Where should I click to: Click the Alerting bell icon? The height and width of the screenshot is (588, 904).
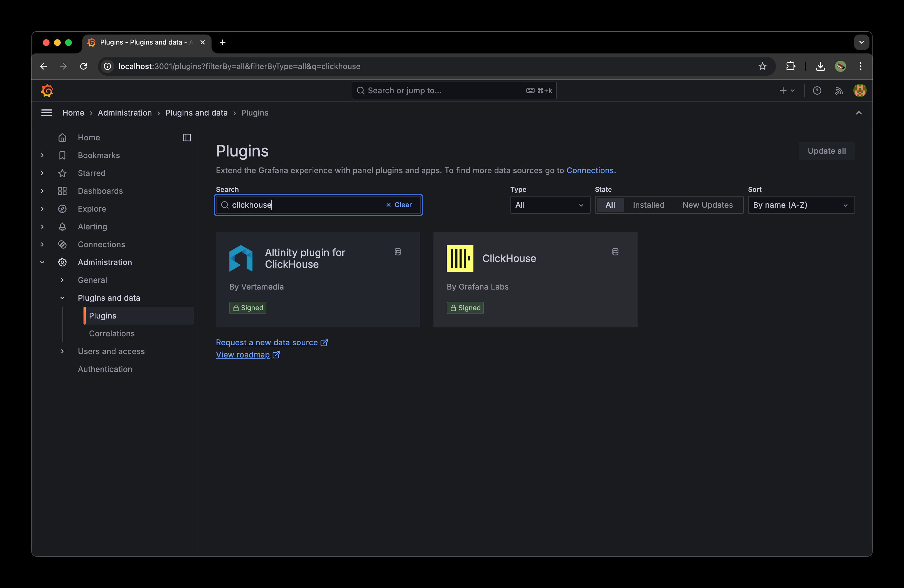(62, 226)
